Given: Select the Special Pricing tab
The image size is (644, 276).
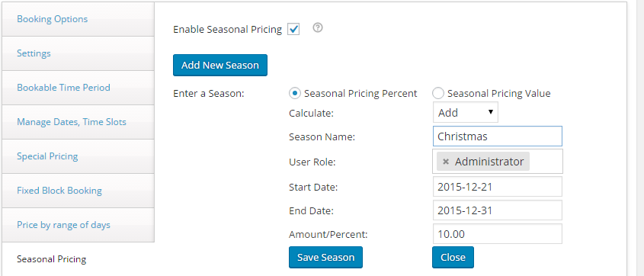Looking at the screenshot, I should click(x=78, y=156).
